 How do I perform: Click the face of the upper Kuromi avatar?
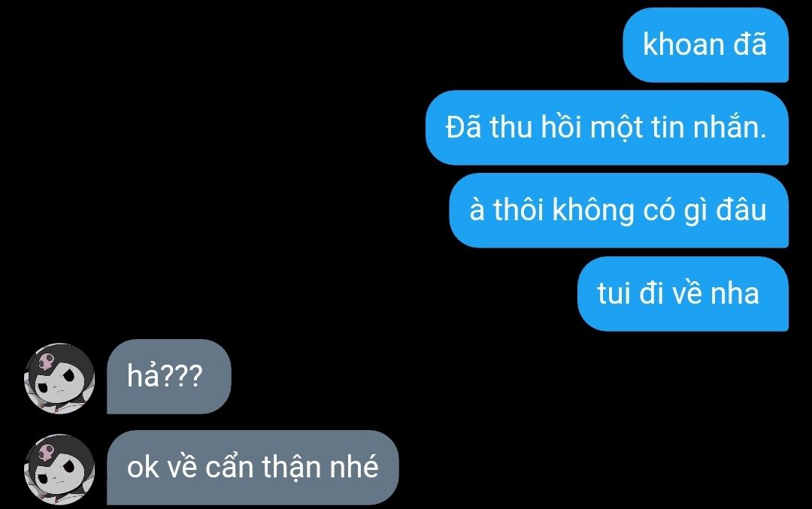(61, 386)
